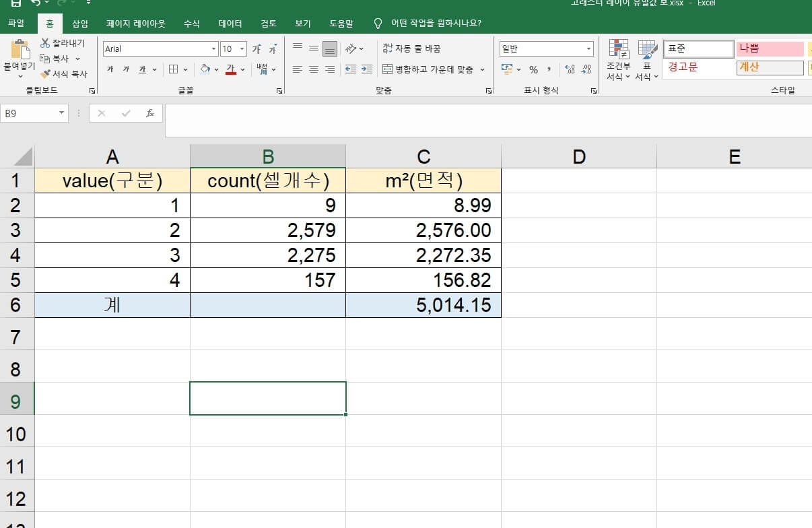Apply percent style (%)
Image resolution: width=812 pixels, height=528 pixels.
(x=533, y=69)
